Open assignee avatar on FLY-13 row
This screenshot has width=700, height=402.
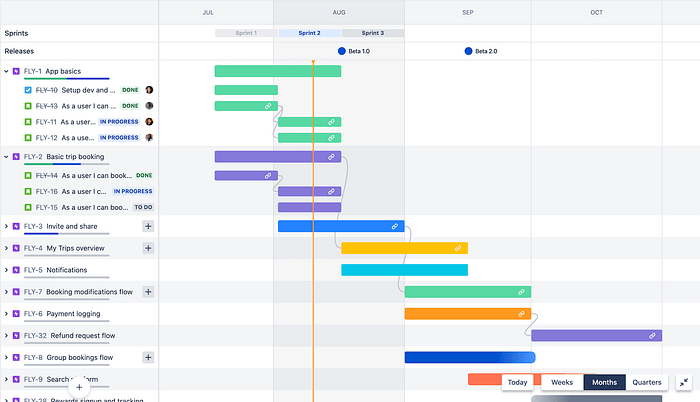pyautogui.click(x=149, y=106)
